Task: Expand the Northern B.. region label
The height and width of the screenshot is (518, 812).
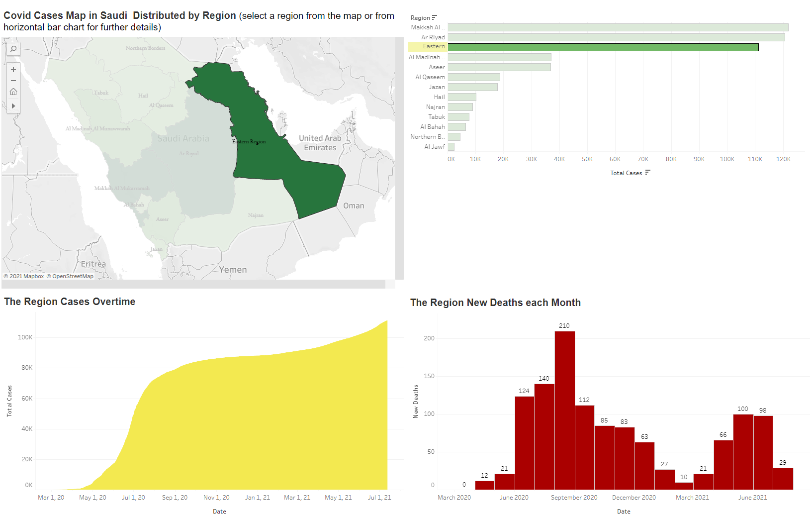Action: pyautogui.click(x=428, y=136)
